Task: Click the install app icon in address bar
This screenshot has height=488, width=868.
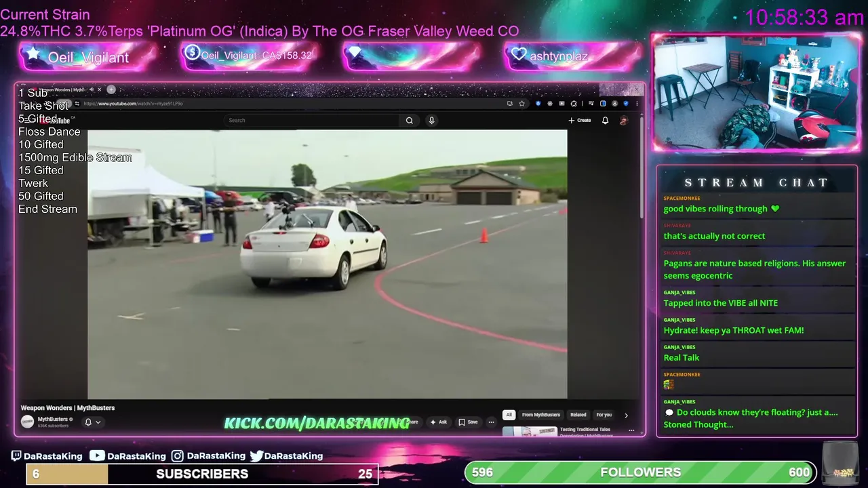Action: tap(510, 103)
